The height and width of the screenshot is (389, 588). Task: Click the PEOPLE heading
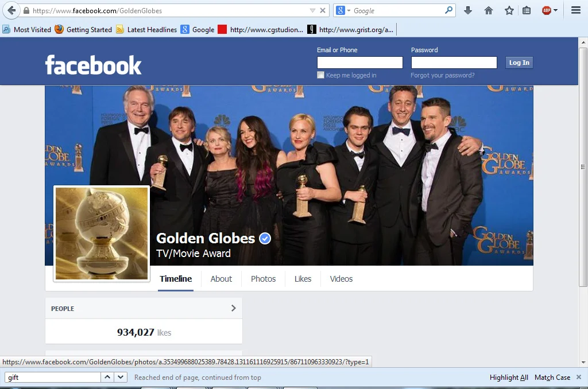[x=63, y=309]
